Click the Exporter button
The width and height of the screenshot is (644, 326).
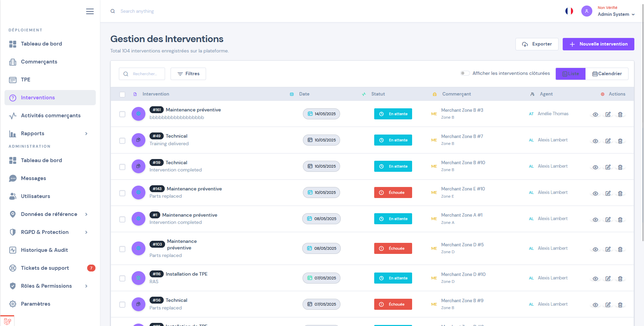[x=536, y=44]
